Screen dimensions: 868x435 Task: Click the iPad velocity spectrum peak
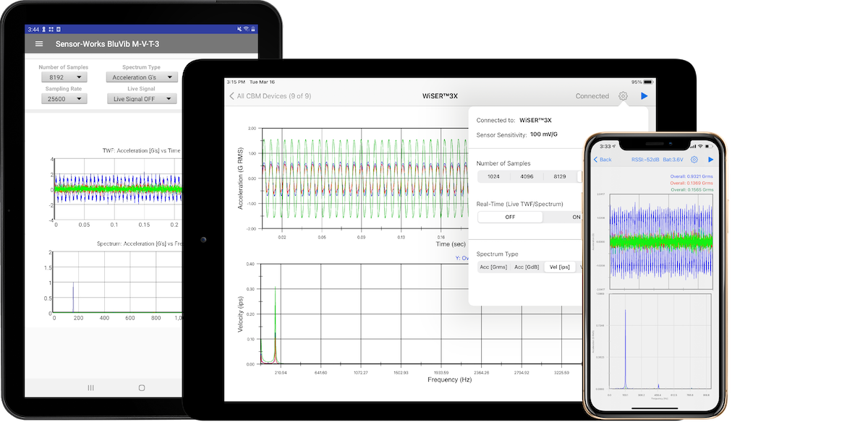click(x=275, y=325)
